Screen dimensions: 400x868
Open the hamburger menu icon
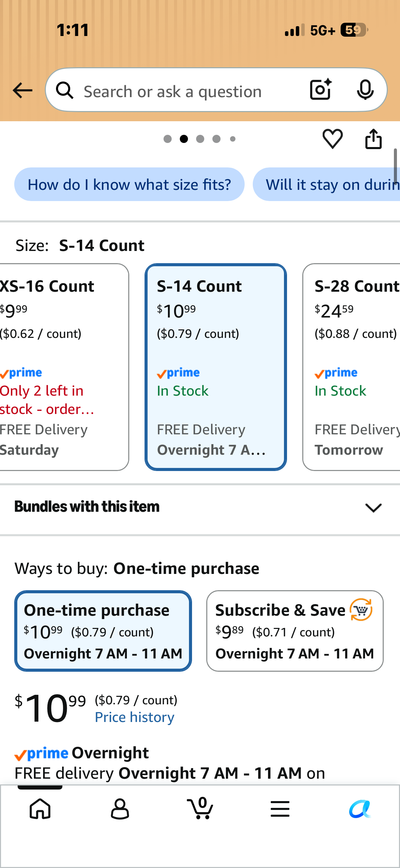pos(280,809)
